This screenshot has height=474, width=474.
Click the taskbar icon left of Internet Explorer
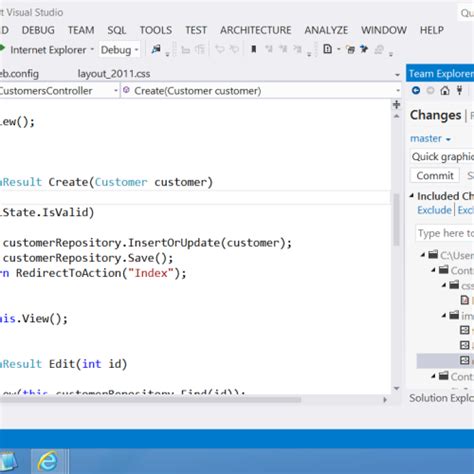(x=7, y=462)
